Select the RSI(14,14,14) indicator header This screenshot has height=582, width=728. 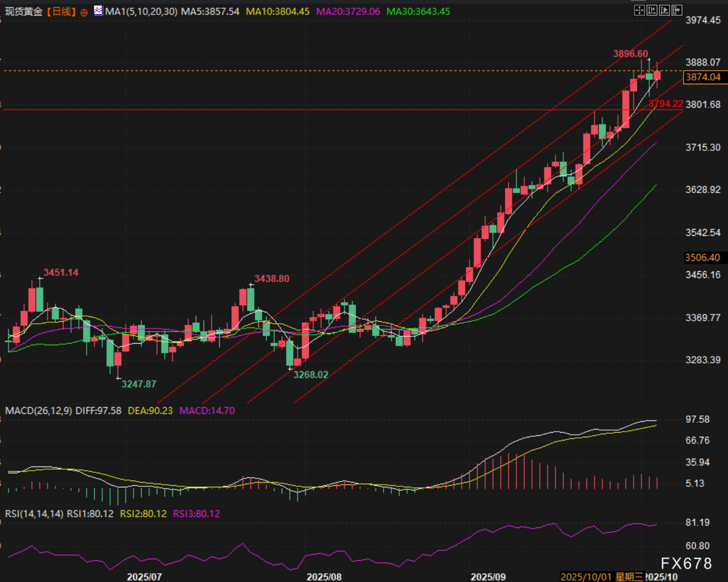34,514
